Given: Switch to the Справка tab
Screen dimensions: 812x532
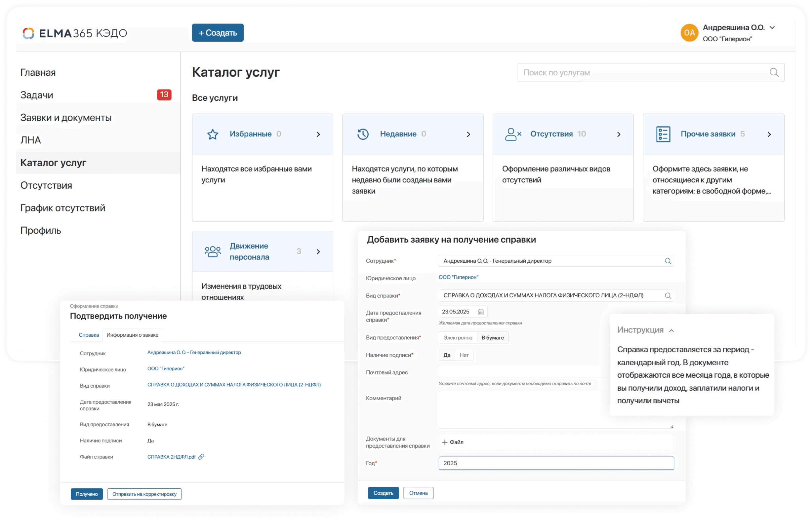Looking at the screenshot, I should pos(89,335).
